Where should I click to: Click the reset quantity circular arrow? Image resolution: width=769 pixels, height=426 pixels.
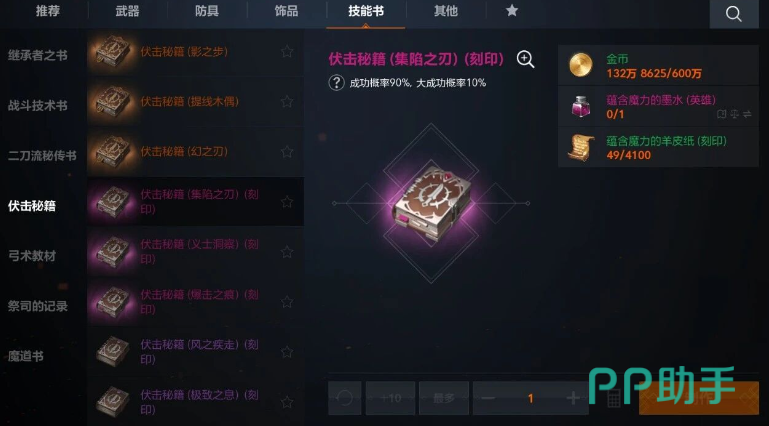345,398
